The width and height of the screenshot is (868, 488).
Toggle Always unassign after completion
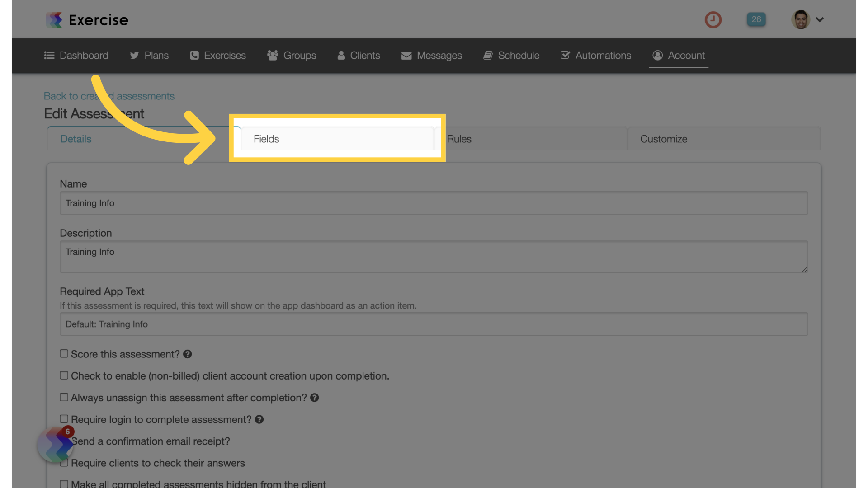click(63, 398)
